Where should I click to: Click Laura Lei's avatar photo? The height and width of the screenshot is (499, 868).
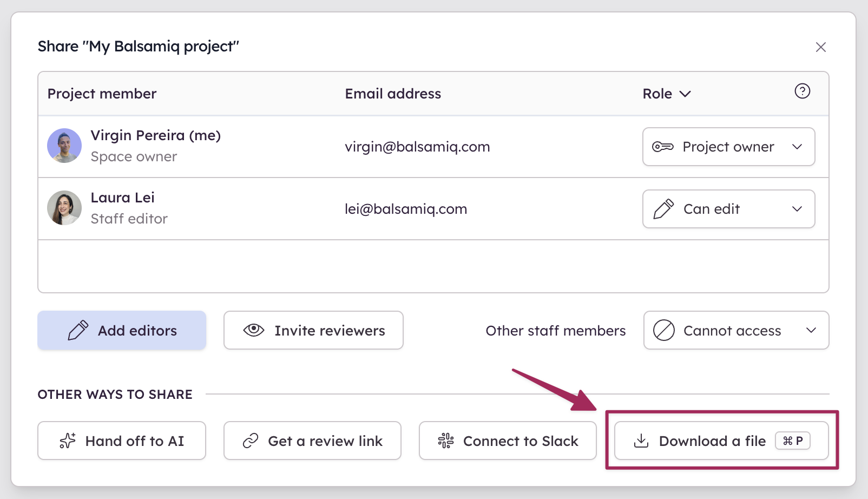tap(64, 208)
